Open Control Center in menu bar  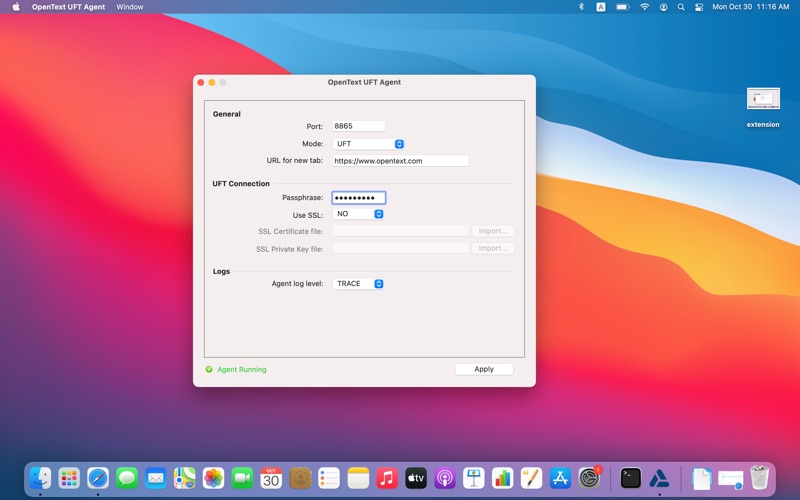click(x=699, y=7)
